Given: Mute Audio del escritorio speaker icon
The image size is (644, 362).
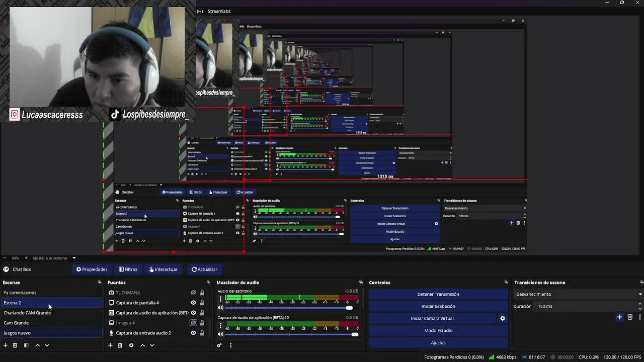Looking at the screenshot, I should 220,308.
